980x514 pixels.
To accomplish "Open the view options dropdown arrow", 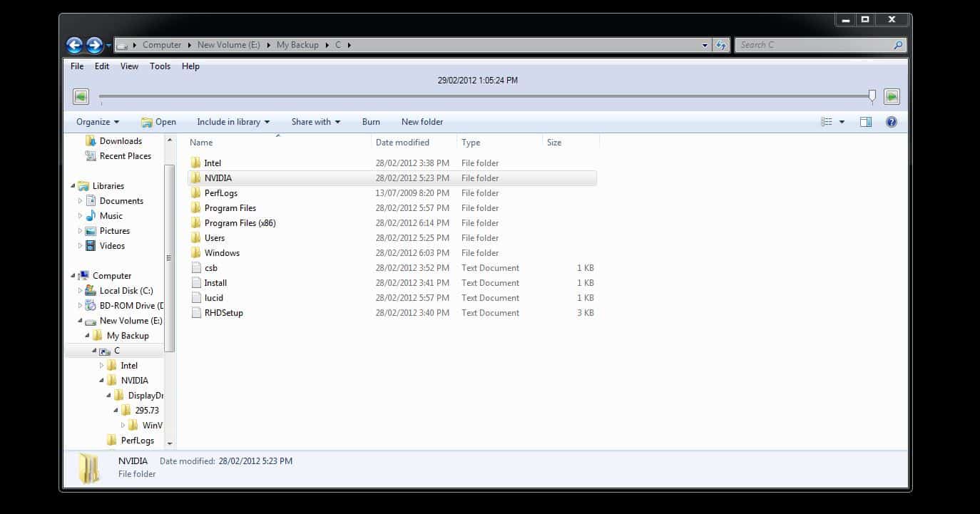I will pos(842,122).
